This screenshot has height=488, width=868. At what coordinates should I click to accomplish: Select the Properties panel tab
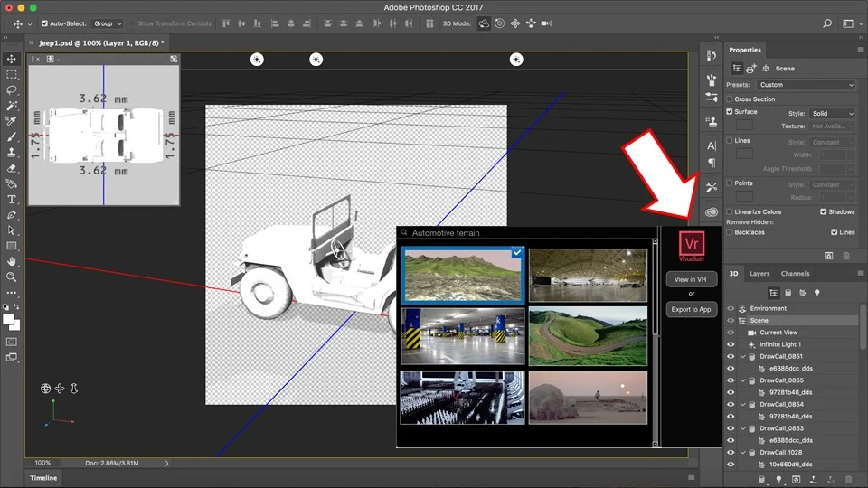tap(745, 50)
